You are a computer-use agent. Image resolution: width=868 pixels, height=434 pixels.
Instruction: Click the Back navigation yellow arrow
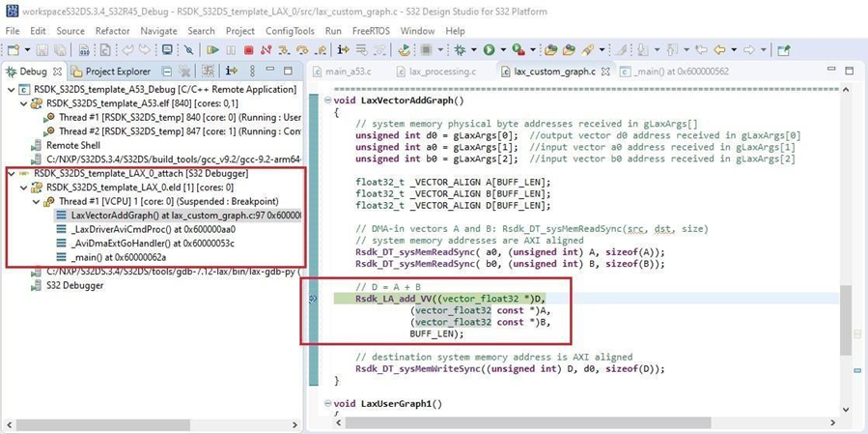[719, 50]
